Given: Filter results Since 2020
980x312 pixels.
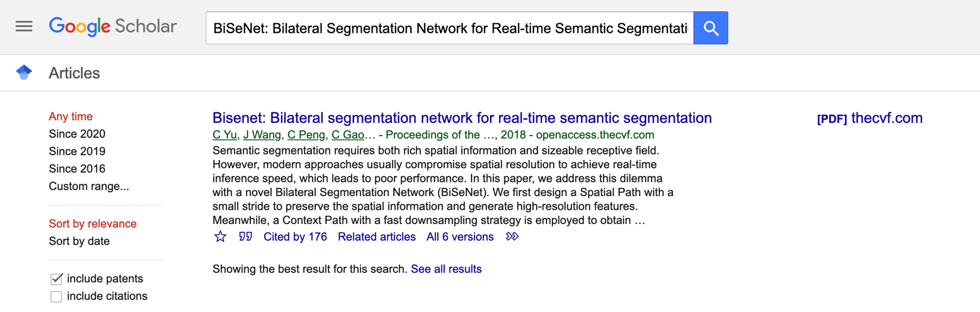Looking at the screenshot, I should click(77, 134).
